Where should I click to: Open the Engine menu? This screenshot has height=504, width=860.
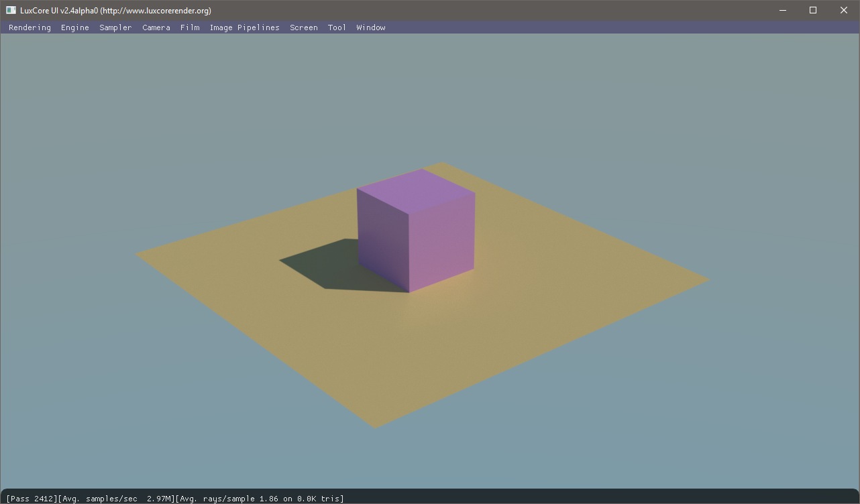point(75,27)
